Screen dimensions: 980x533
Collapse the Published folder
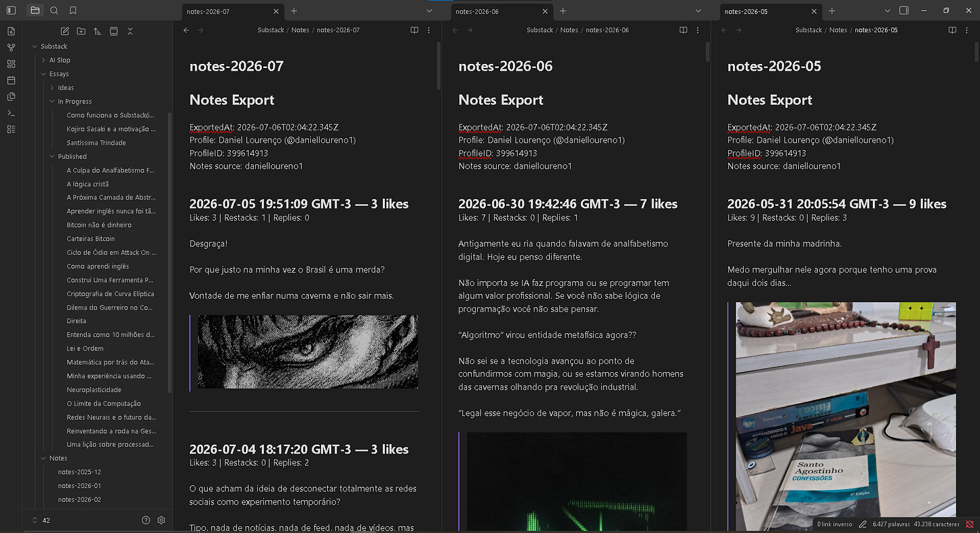click(52, 156)
